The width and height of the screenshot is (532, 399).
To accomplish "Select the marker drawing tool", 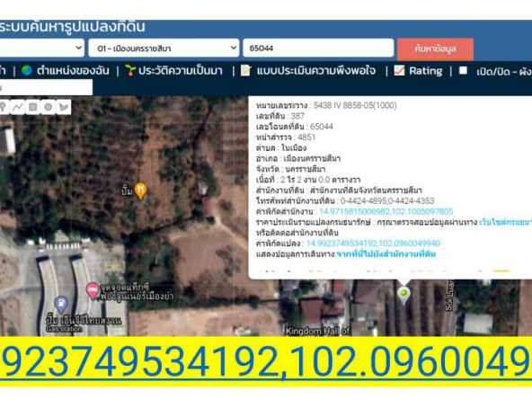I will click(x=3, y=107).
